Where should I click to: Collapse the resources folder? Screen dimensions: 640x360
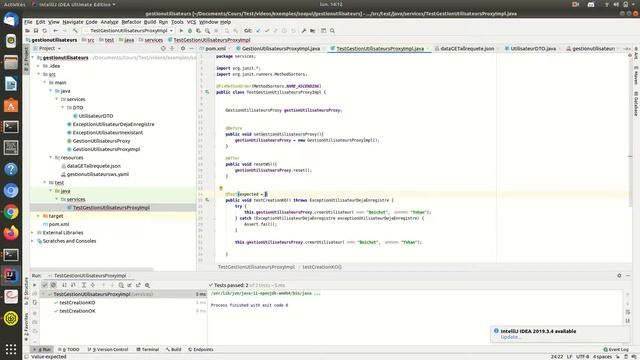(x=51, y=158)
